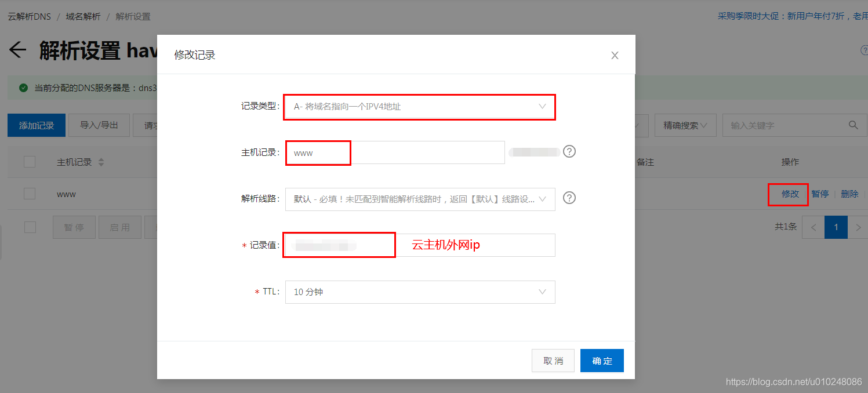Click the 记录值 input field
Image resolution: width=868 pixels, height=393 pixels.
tap(420, 245)
